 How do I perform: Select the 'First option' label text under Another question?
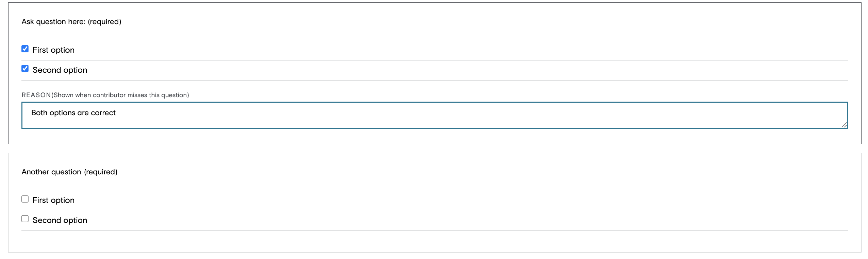53,200
